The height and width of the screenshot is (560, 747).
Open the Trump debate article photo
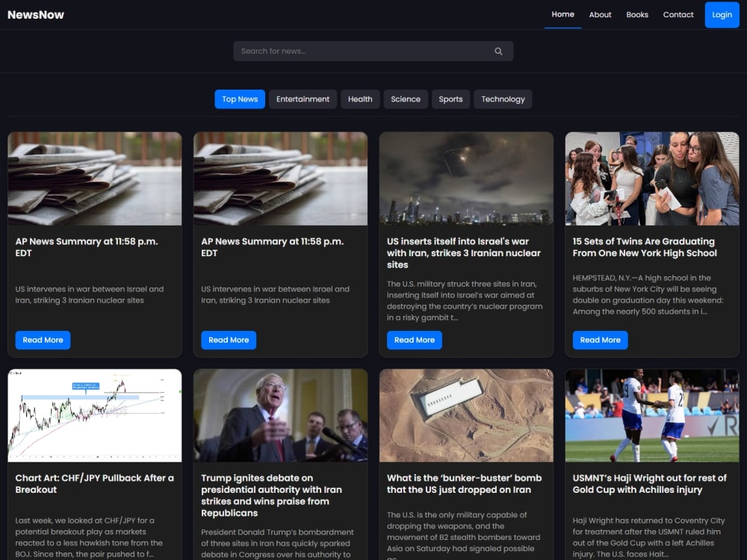[281, 415]
